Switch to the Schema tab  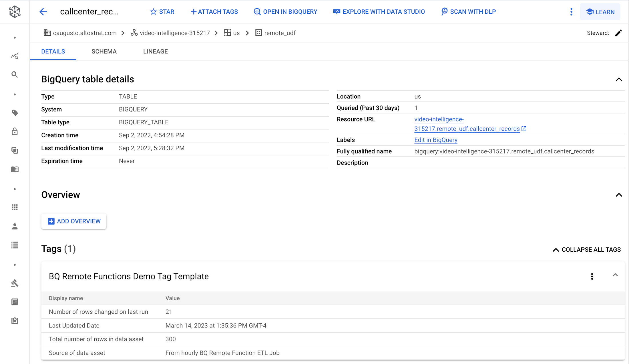point(104,51)
